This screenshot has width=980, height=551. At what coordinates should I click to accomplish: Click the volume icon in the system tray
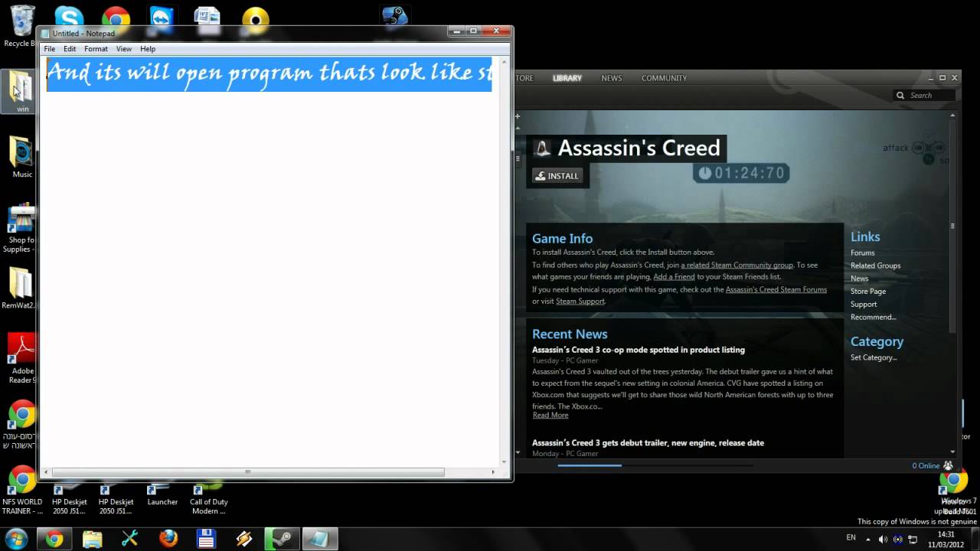click(x=883, y=539)
